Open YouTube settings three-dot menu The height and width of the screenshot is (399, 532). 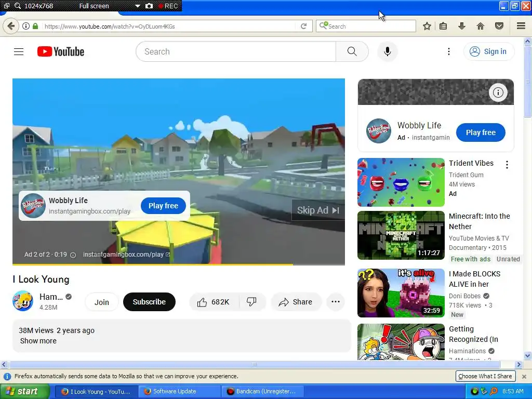(448, 51)
